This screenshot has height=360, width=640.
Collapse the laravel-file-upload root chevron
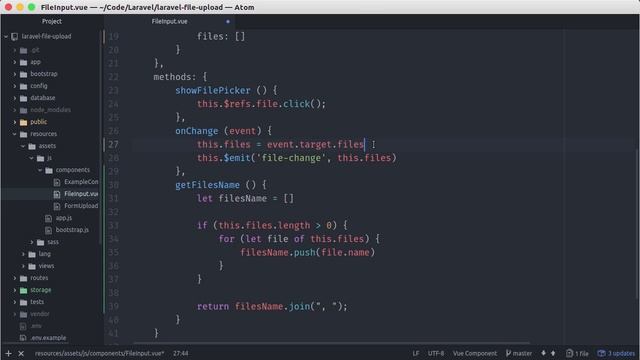(6, 37)
